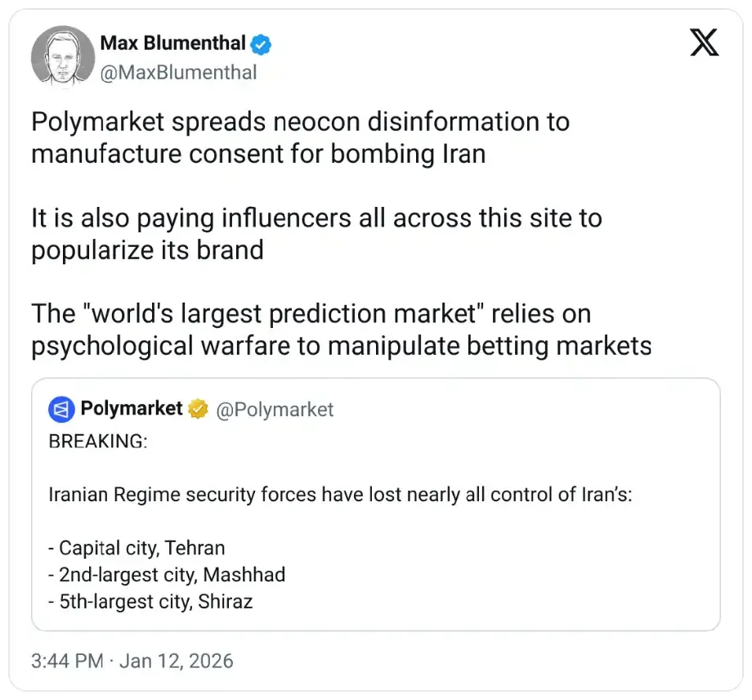Open the @MaxBlumenthal handle link
Viewport: 752px width, 700px height.
178,72
